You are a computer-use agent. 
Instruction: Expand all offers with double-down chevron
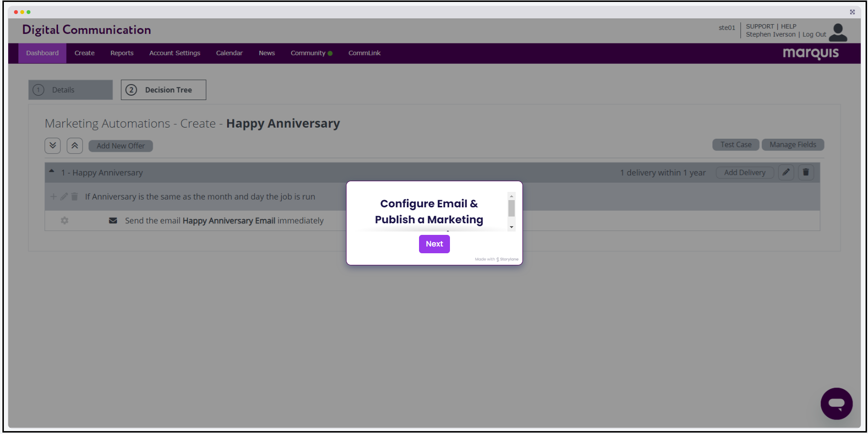coord(53,145)
